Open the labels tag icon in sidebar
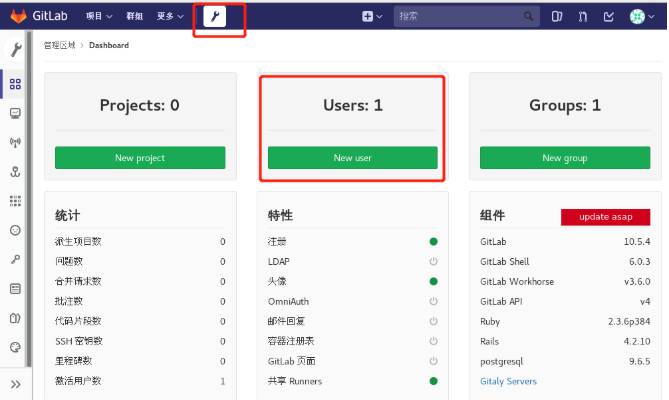This screenshot has height=400, width=669. pos(15,318)
